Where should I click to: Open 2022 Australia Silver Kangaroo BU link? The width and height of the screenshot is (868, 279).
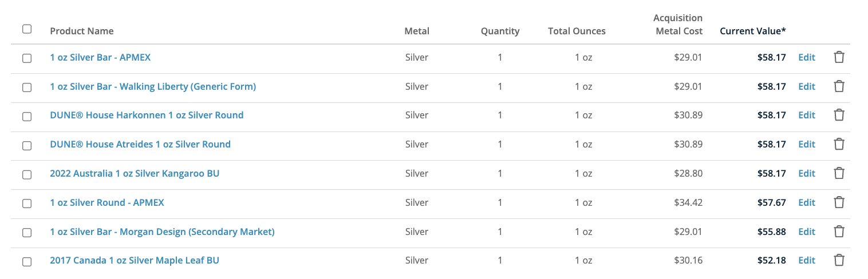click(135, 173)
